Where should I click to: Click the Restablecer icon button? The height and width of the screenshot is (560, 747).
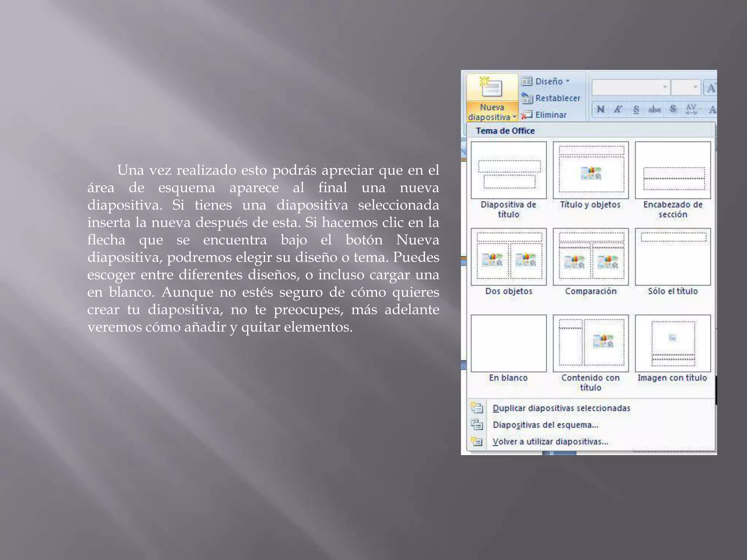(x=527, y=98)
